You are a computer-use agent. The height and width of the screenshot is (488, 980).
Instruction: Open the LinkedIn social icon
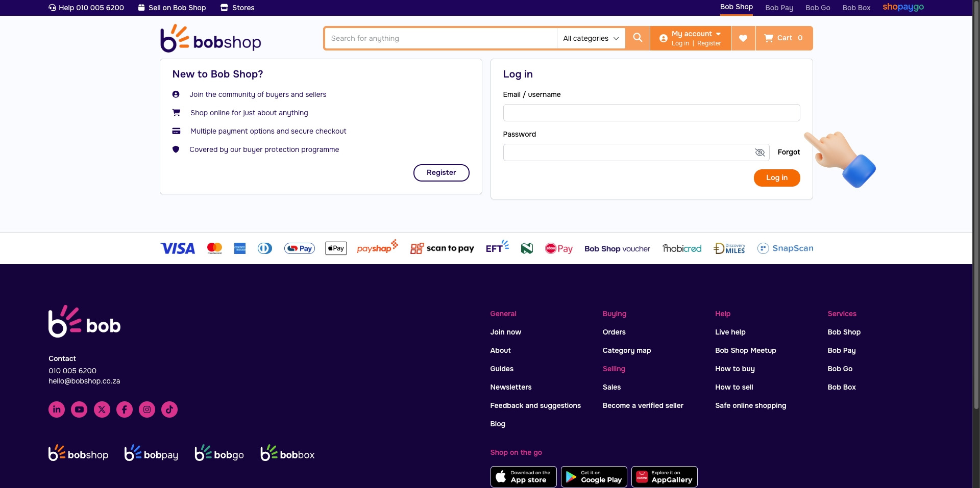pyautogui.click(x=57, y=409)
